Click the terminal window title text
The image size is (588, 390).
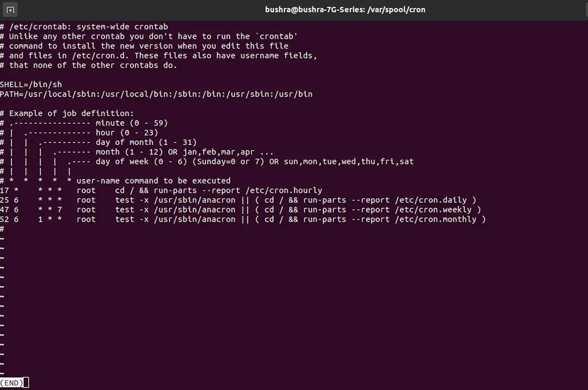coord(345,10)
